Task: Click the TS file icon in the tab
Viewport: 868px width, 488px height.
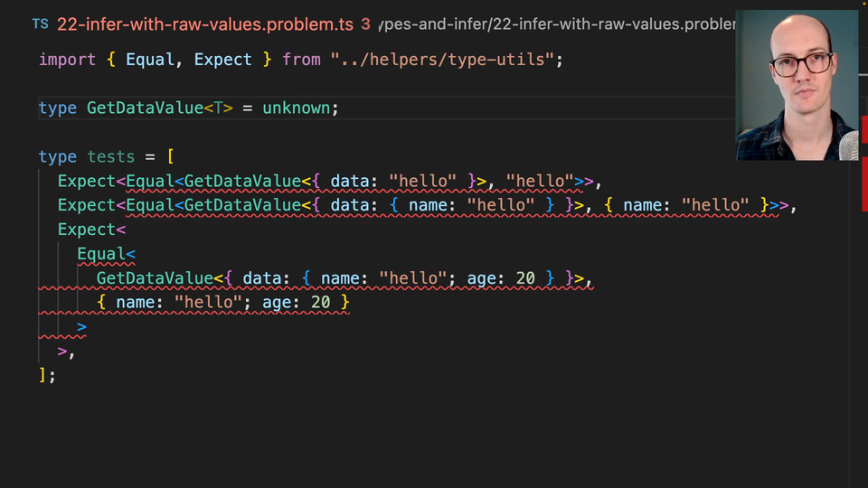Action: 40,24
